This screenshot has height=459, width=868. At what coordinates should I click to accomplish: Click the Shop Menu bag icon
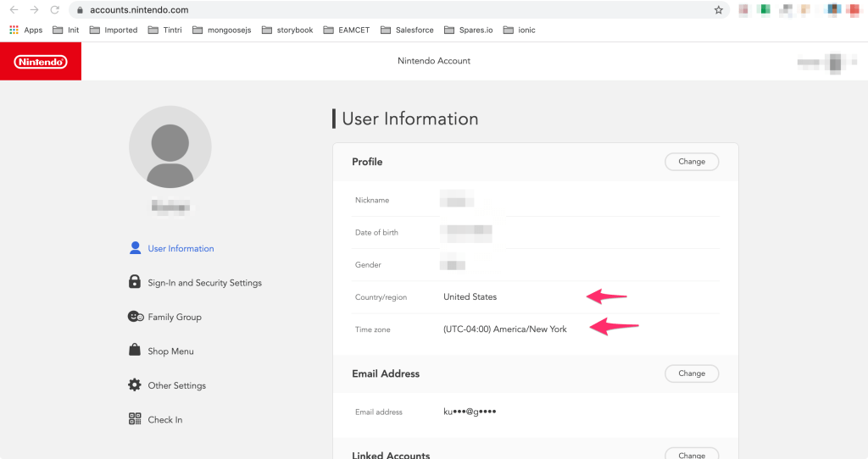pyautogui.click(x=135, y=351)
